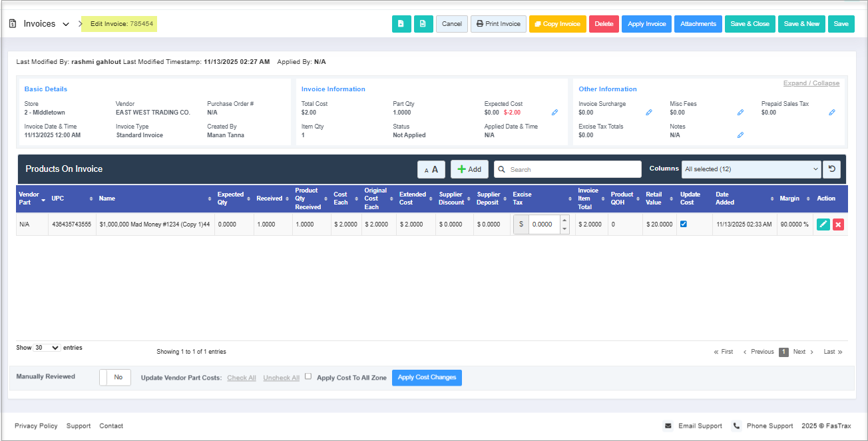Toggle the Manually Reviewed switch

(115, 377)
